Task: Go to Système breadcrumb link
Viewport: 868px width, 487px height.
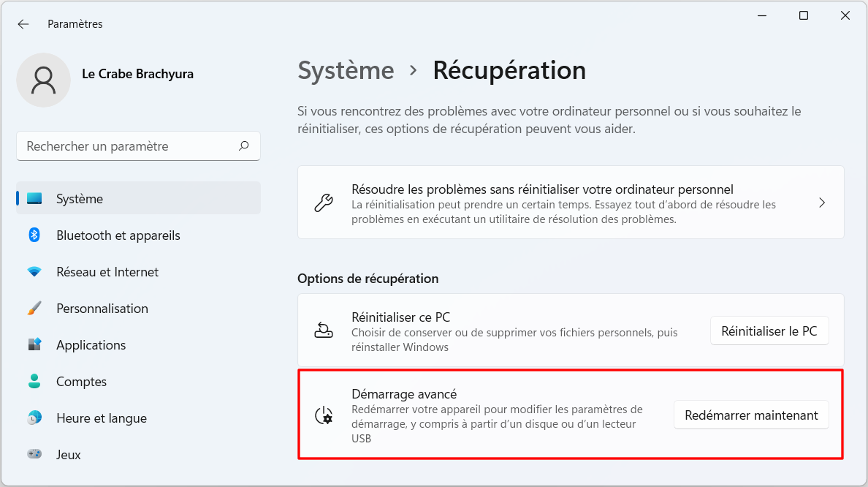Action: 346,71
